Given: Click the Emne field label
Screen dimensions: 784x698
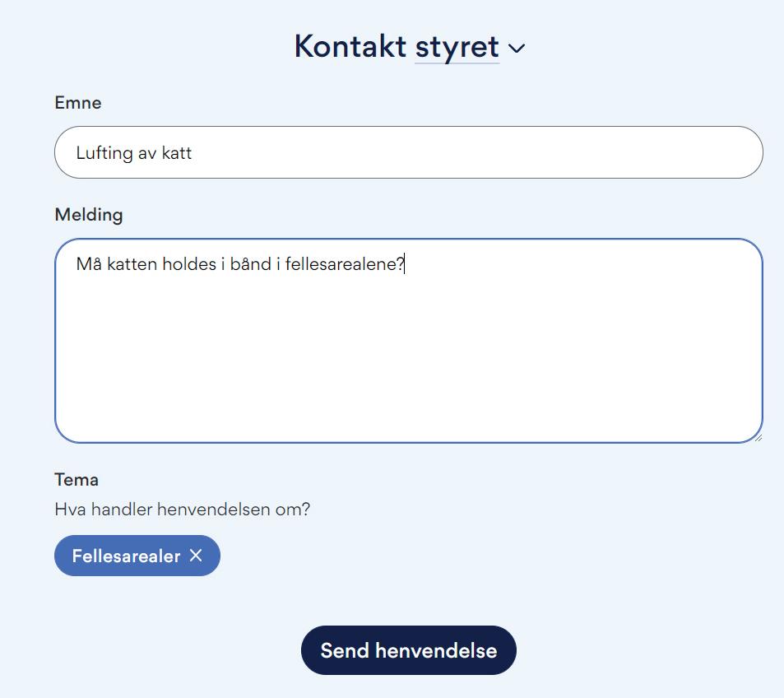Looking at the screenshot, I should coord(78,103).
